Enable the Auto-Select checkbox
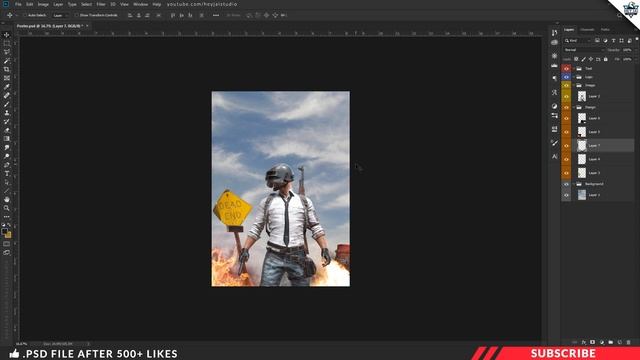 point(25,15)
